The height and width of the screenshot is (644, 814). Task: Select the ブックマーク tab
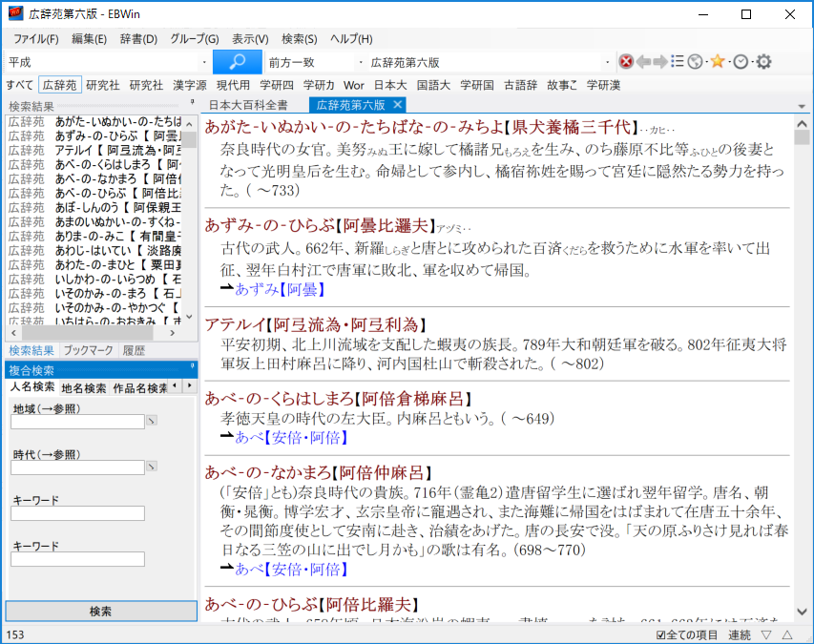(x=88, y=350)
